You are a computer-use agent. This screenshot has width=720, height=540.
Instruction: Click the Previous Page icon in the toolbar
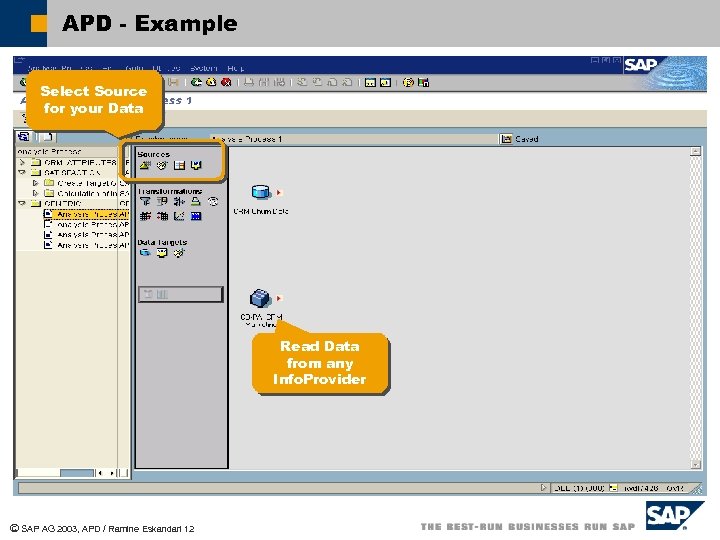tap(317, 82)
